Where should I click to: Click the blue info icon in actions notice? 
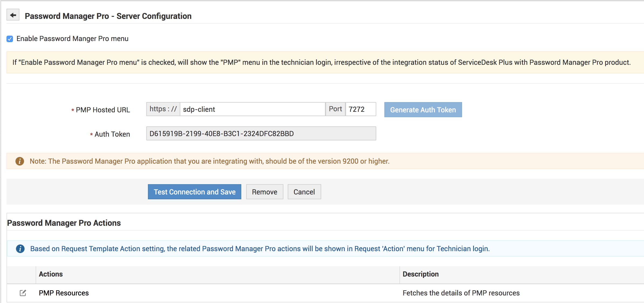click(x=20, y=248)
